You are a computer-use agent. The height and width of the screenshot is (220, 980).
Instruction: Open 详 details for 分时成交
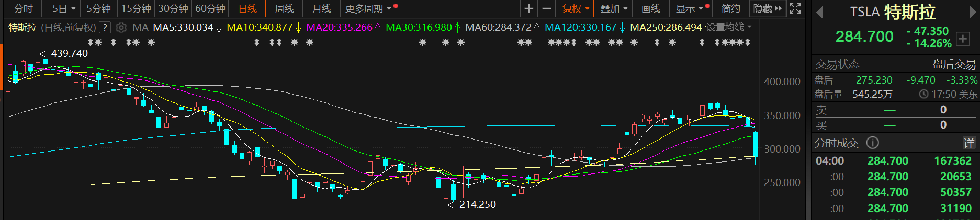click(969, 143)
